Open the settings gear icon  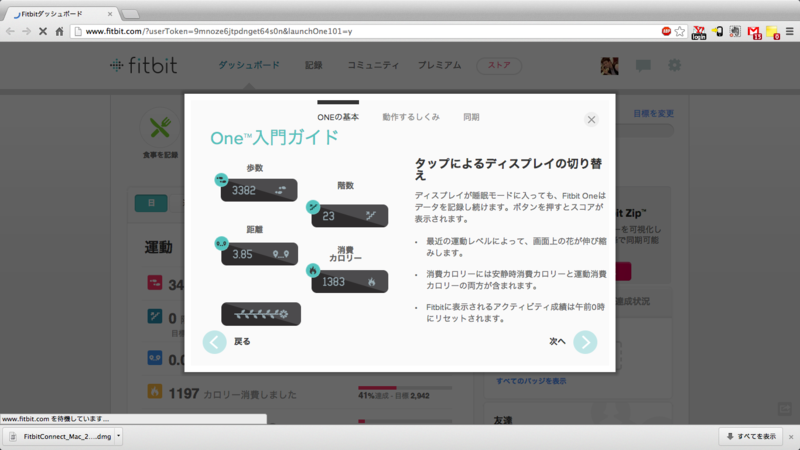point(674,65)
